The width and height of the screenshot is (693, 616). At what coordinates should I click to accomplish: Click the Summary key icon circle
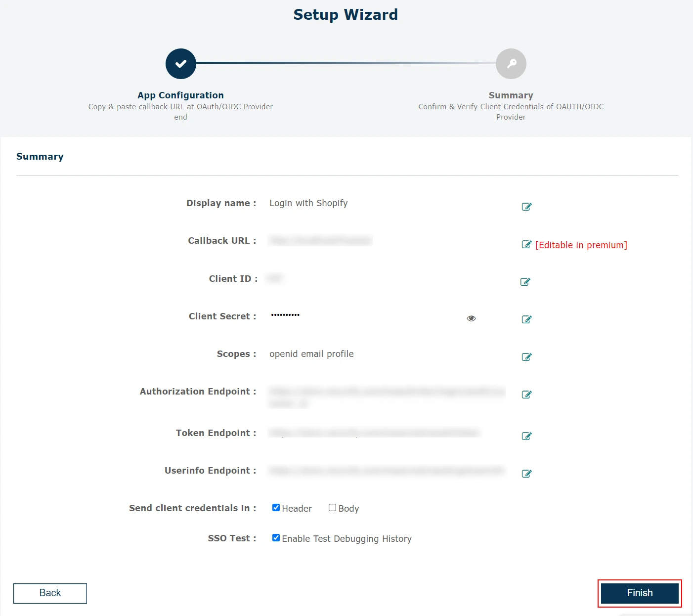tap(511, 63)
